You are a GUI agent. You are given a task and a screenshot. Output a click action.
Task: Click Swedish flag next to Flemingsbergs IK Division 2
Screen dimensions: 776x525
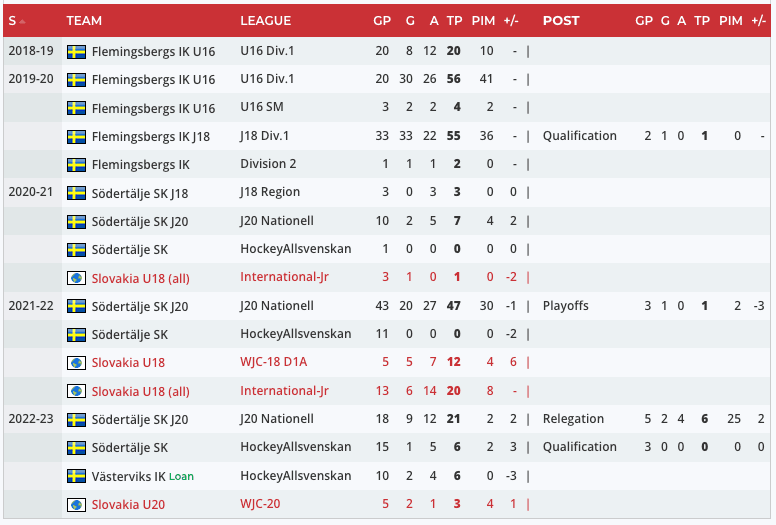[76, 164]
